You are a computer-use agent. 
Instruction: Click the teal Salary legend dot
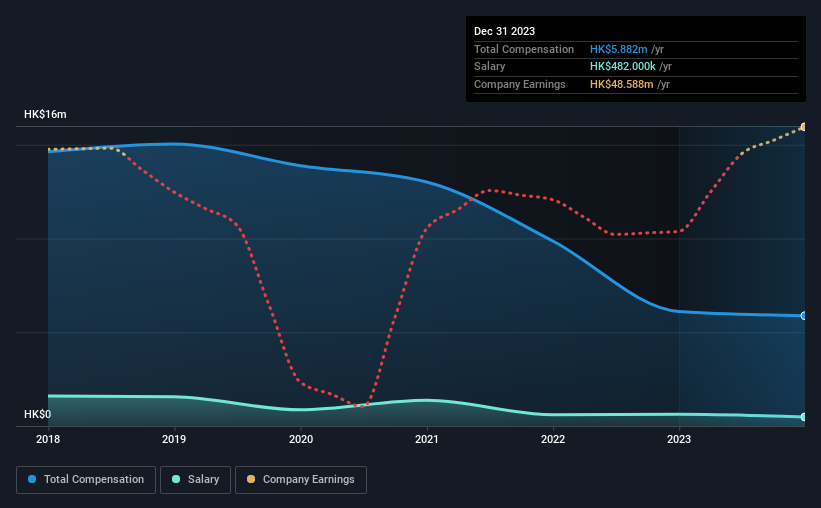pos(176,479)
